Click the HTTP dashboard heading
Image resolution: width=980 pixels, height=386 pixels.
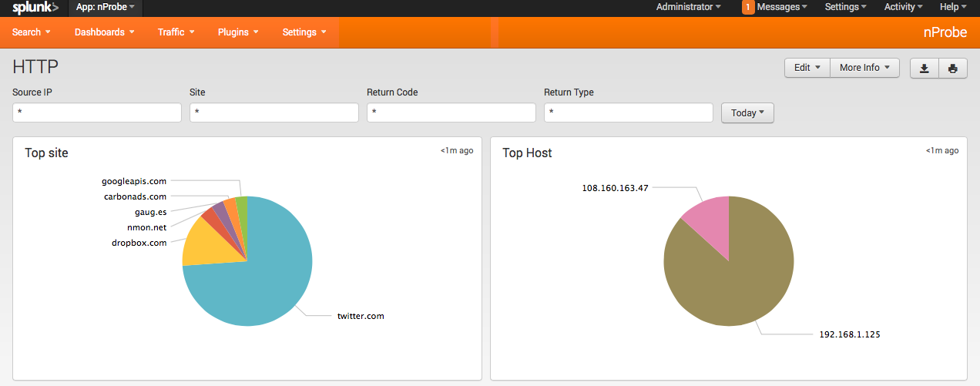35,67
